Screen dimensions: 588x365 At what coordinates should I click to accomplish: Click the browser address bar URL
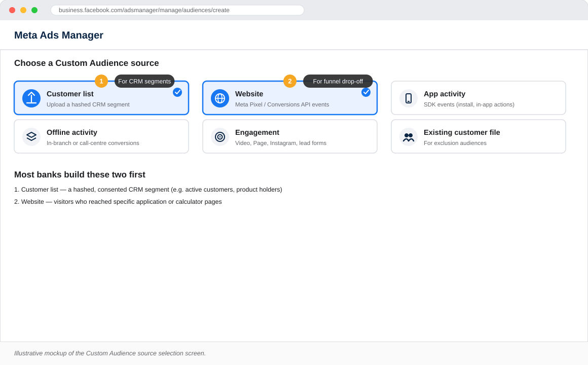177,10
